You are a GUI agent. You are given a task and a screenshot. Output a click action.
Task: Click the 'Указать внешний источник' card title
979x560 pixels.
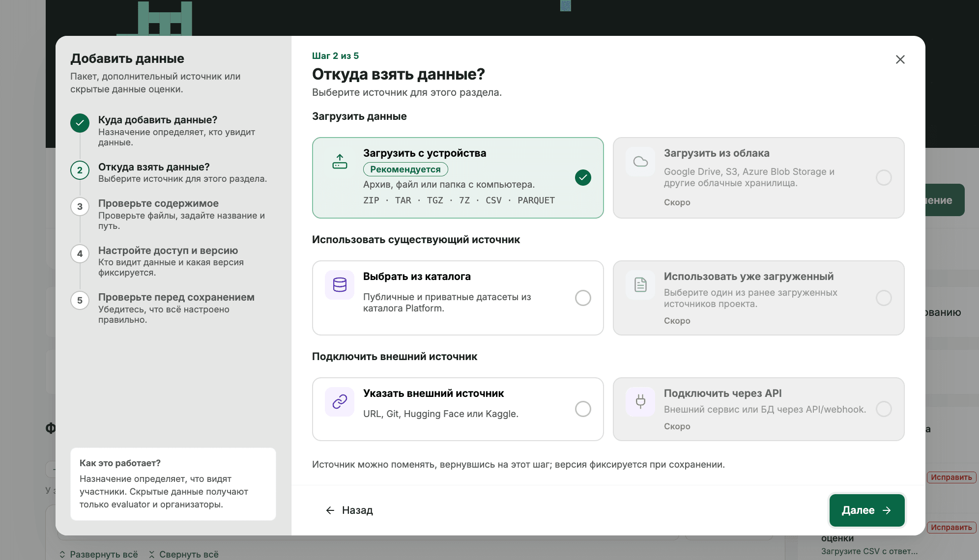pos(433,393)
